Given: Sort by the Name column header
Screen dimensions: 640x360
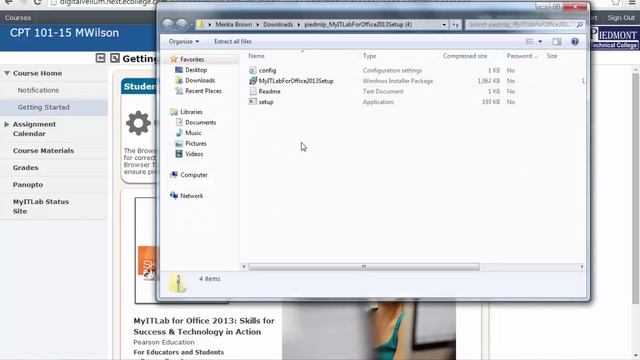Looking at the screenshot, I should click(x=256, y=56).
